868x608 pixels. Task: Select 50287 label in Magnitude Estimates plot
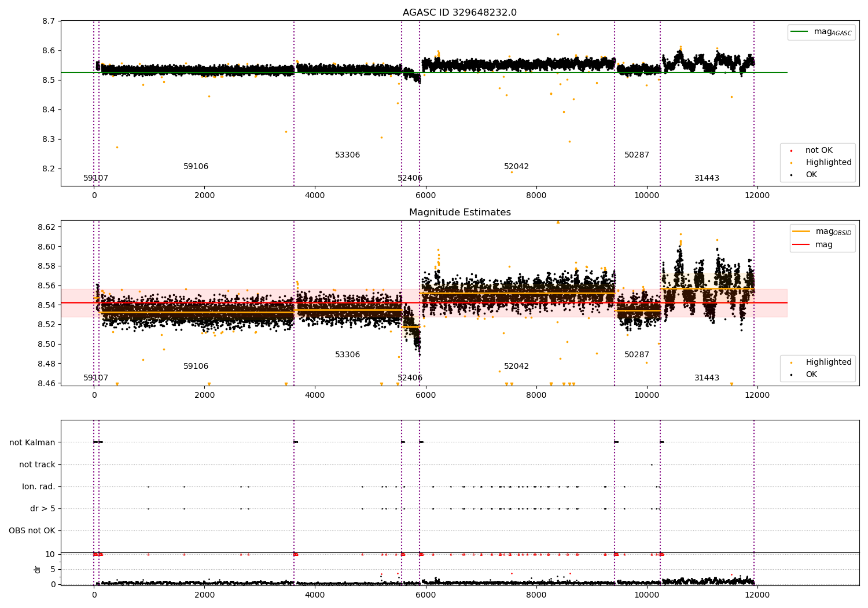pos(637,355)
